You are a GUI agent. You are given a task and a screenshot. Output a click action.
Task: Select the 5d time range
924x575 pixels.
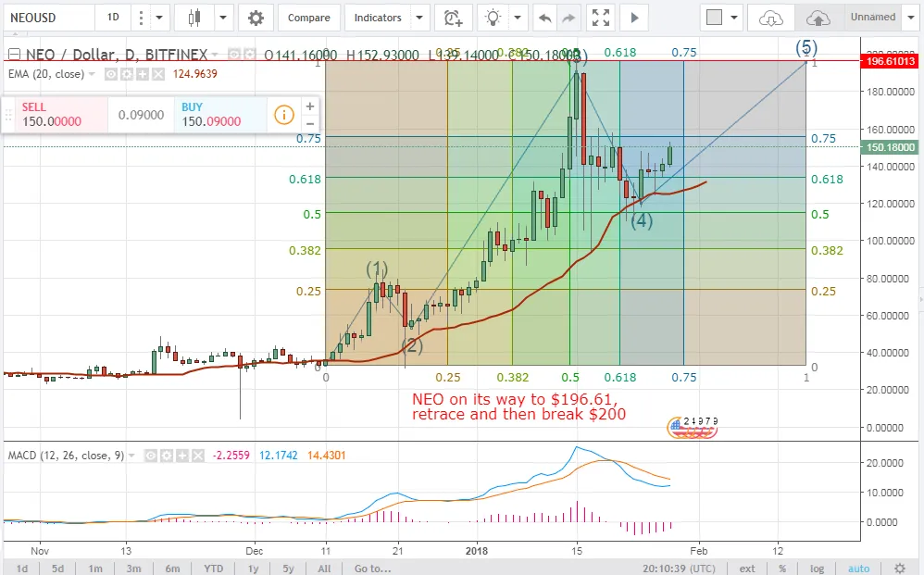coord(57,569)
